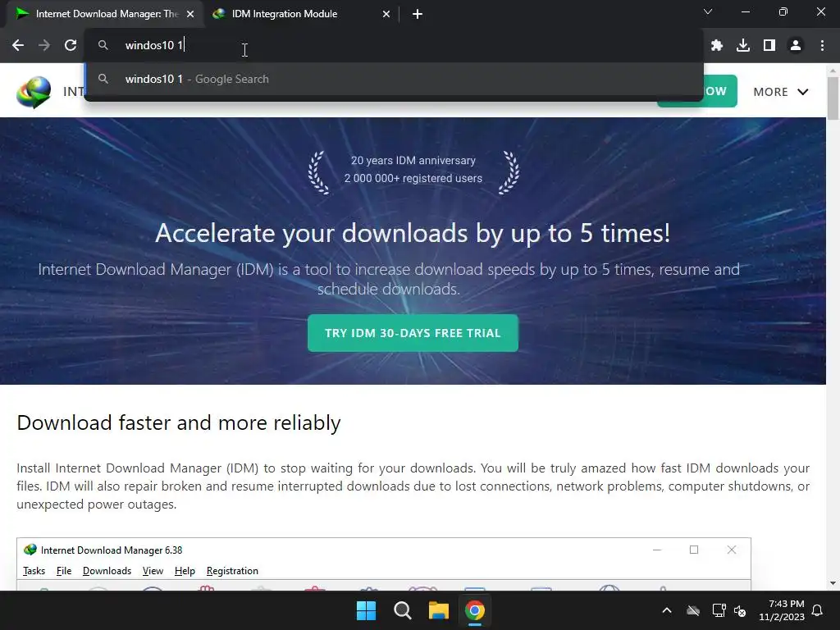Show hidden system tray icons

[666, 610]
